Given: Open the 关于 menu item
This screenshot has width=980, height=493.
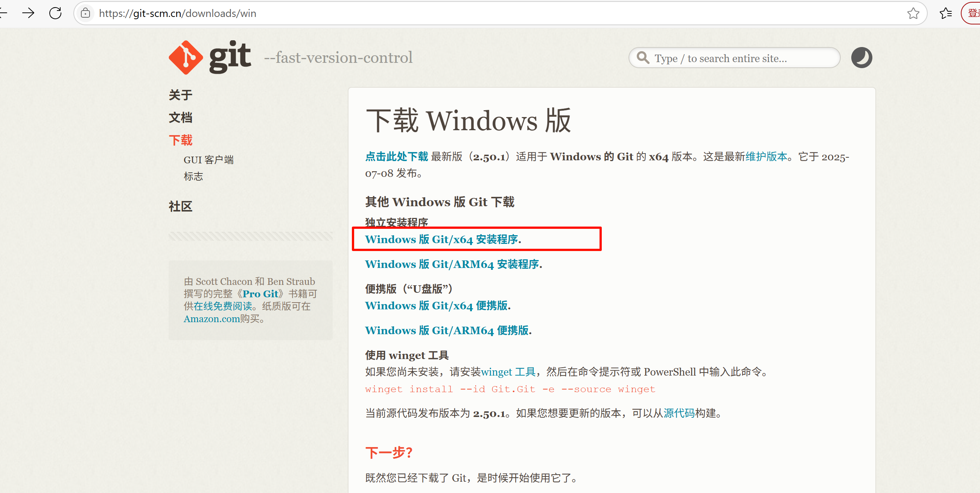Looking at the screenshot, I should (180, 95).
